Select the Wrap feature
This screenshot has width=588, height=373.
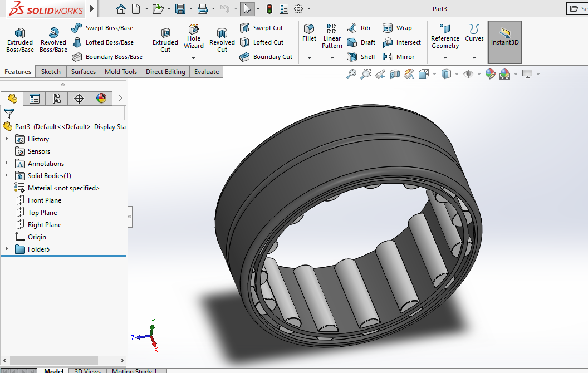coord(397,28)
